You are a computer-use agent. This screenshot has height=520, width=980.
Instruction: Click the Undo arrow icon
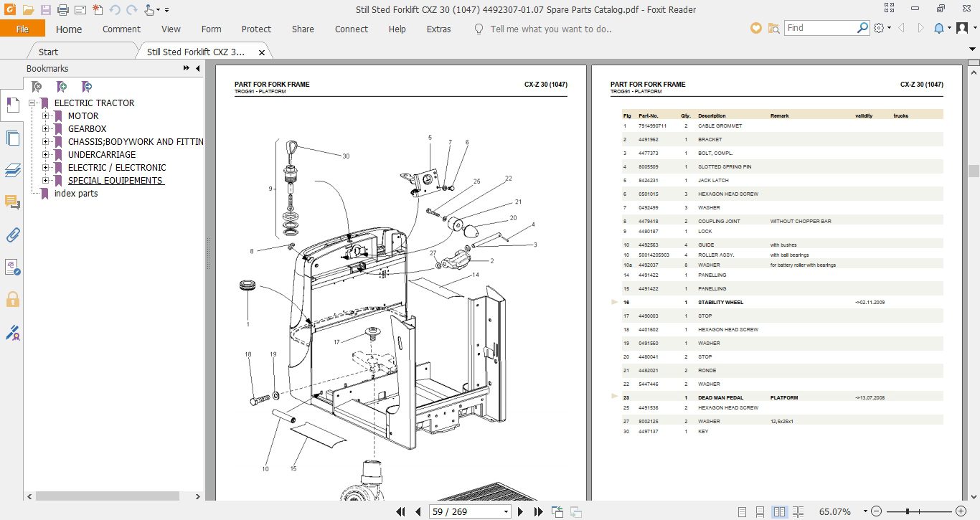pos(115,10)
